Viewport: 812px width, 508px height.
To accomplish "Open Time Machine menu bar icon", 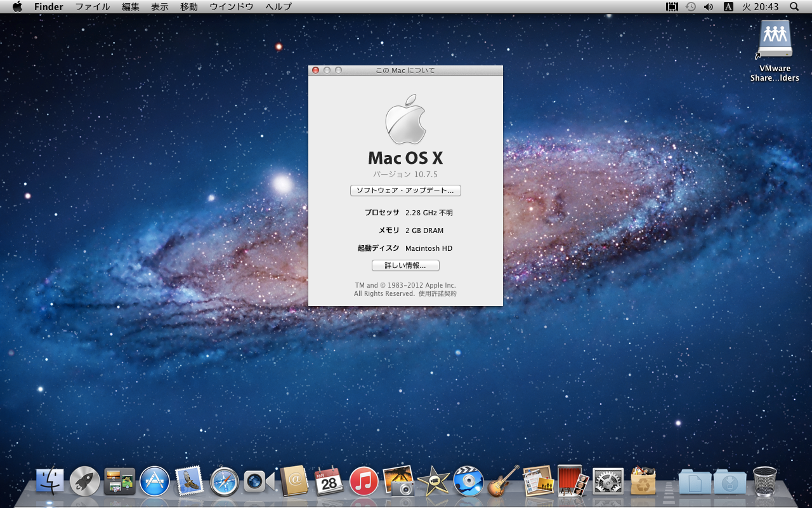I will coord(690,7).
